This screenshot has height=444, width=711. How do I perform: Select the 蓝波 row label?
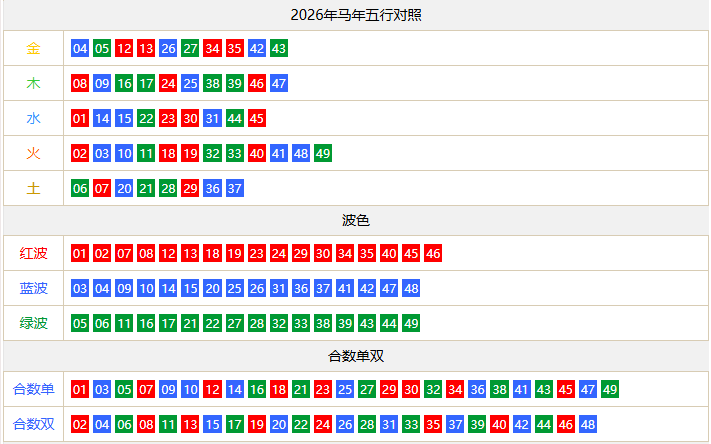(x=33, y=288)
